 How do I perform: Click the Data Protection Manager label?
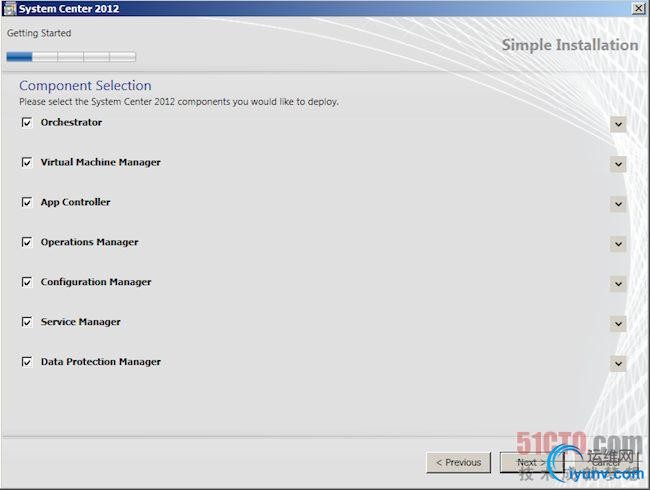(101, 362)
